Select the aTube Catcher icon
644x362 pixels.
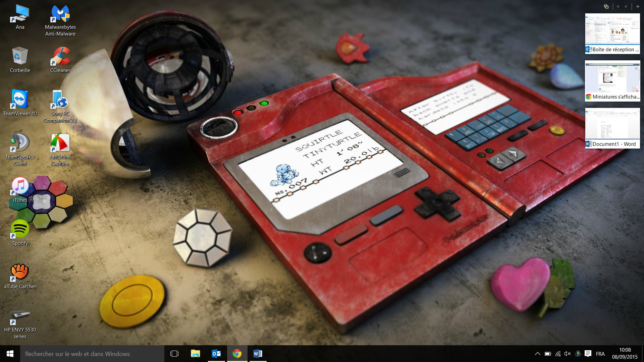coord(20,277)
